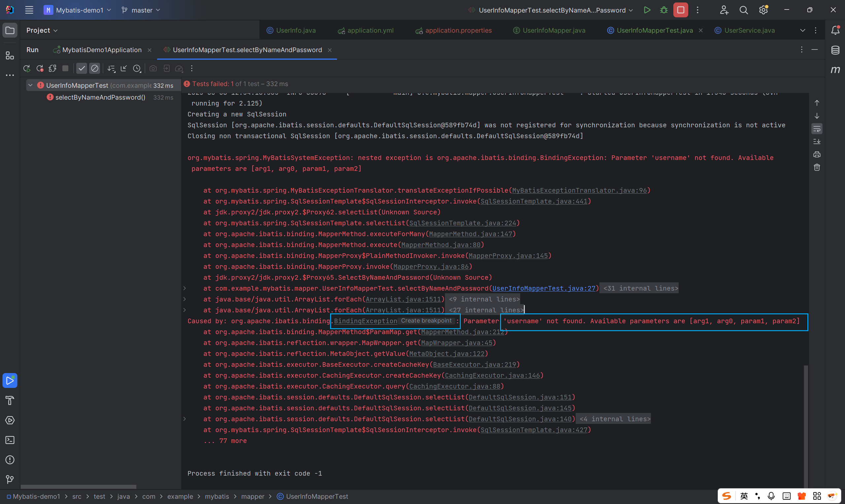
Task: Click the Run green play icon
Action: click(647, 10)
